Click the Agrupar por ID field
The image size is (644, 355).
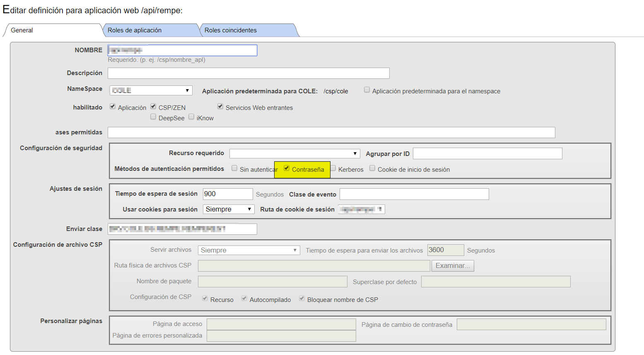point(487,153)
